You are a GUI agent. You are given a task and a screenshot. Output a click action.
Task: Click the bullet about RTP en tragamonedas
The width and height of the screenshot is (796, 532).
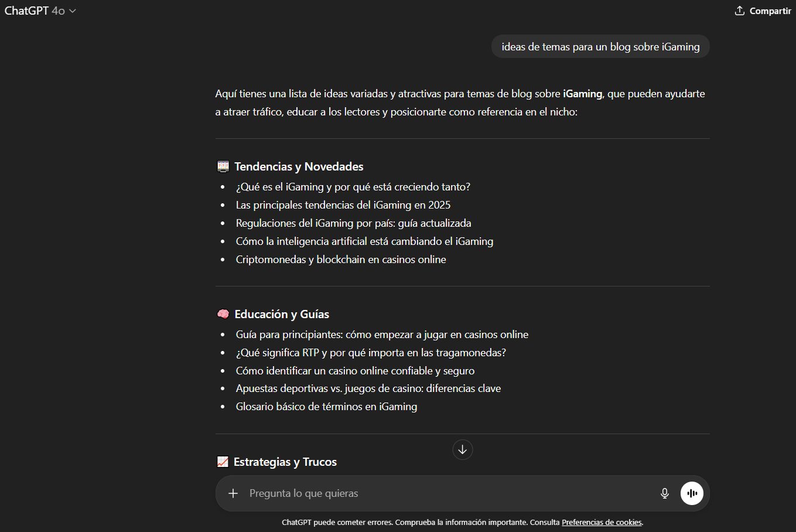point(371,352)
